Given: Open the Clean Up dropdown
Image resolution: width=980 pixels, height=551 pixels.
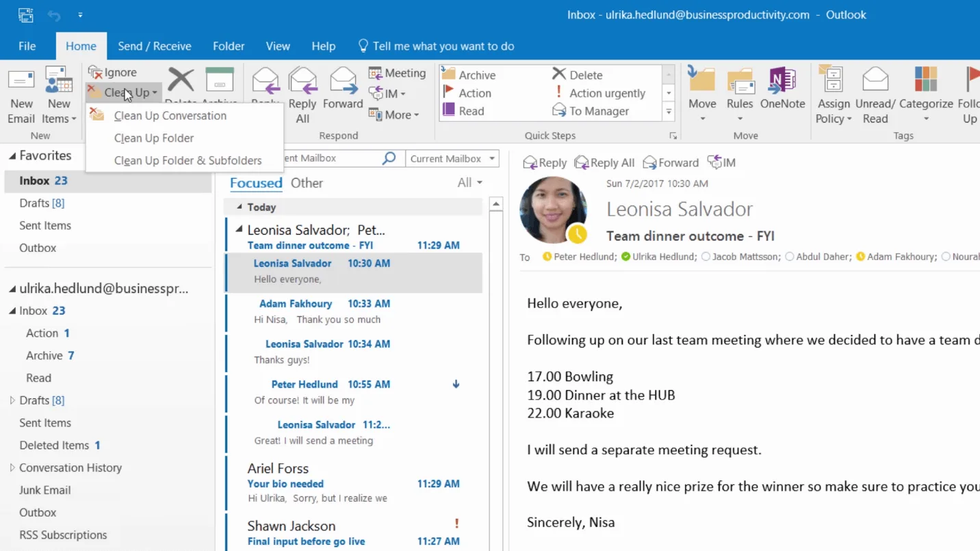Looking at the screenshot, I should (123, 92).
